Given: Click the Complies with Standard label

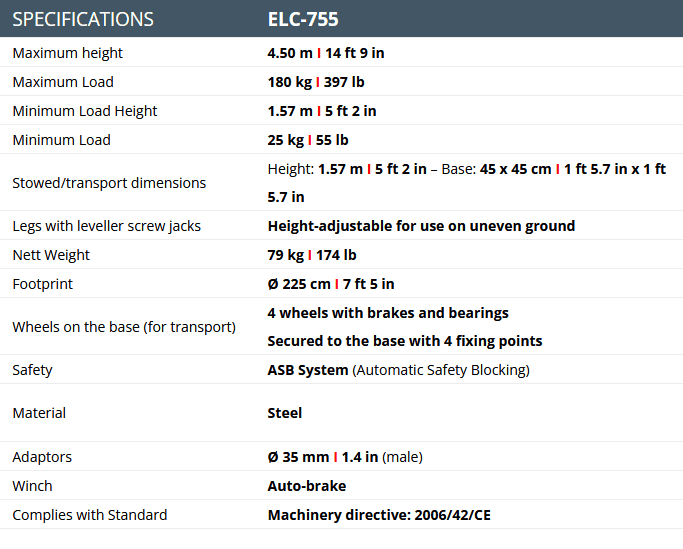Looking at the screenshot, I should 90,515.
